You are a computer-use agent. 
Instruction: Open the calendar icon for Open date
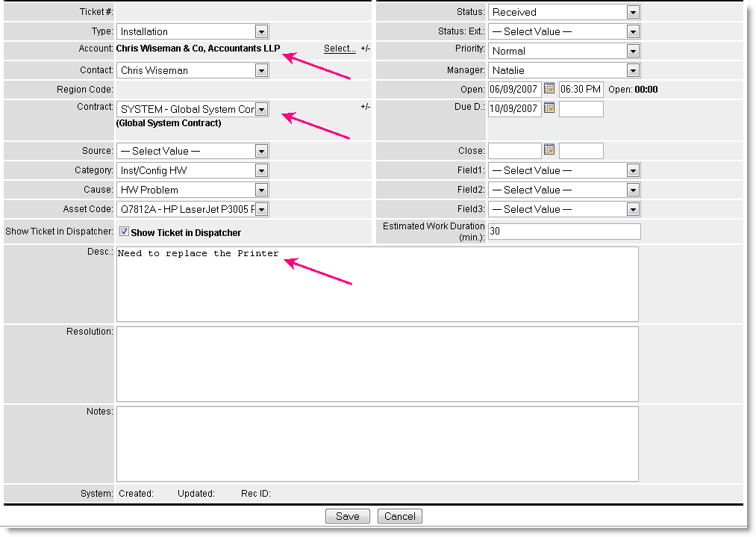pos(550,89)
